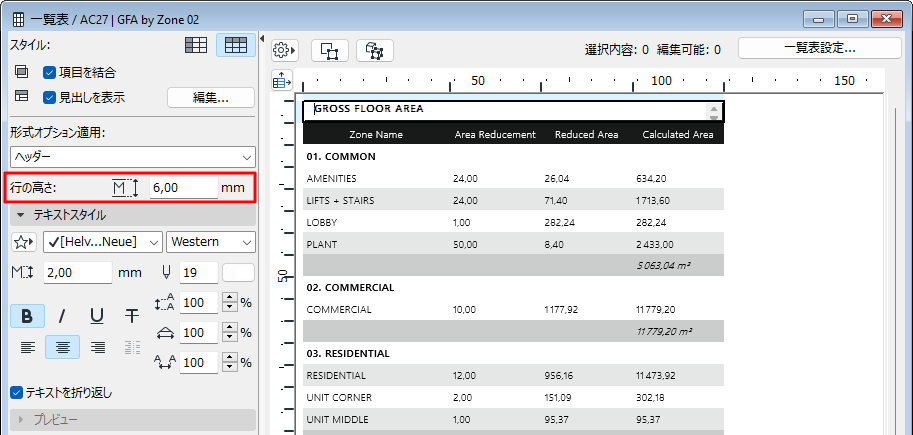Screen dimensions: 913x435
Task: Select the first table style layout icon
Action: point(197,45)
